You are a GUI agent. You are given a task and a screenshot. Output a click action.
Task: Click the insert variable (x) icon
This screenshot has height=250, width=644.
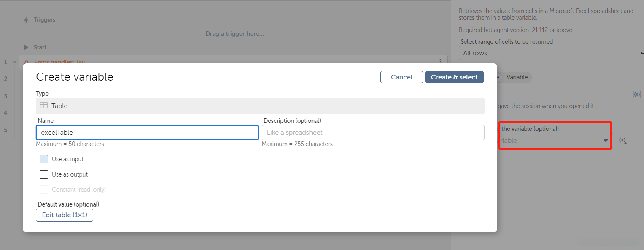(637, 95)
